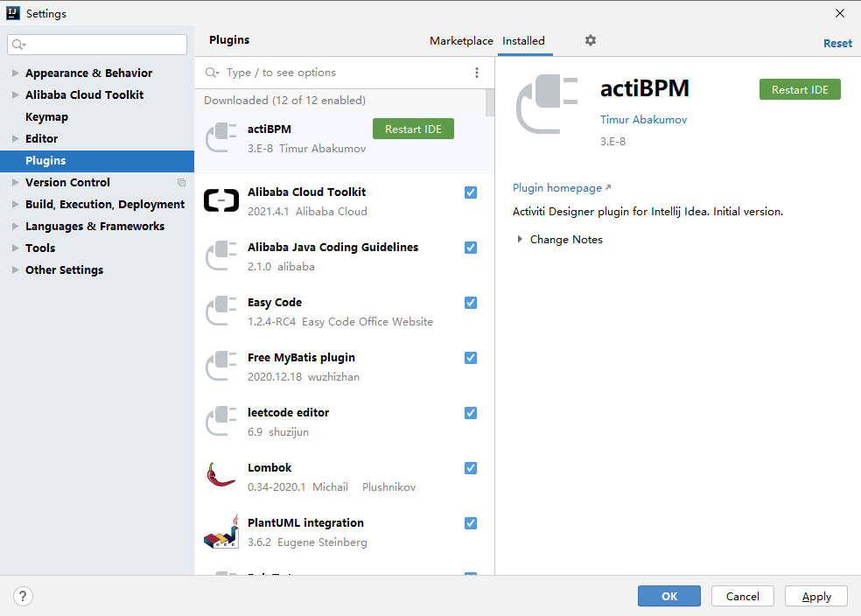This screenshot has height=616, width=861.
Task: Expand Build, Execution, Deployment arrow
Action: [x=16, y=204]
